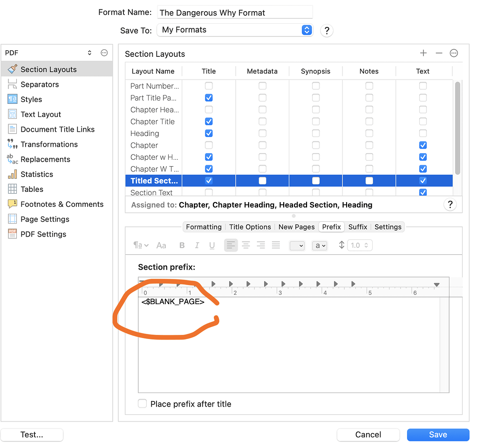This screenshot has height=448, width=477.
Task: Click in the Format Name field
Action: [235, 13]
